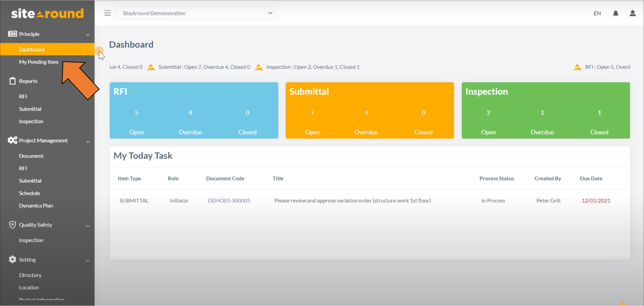Click the Reports clipboard icon
This screenshot has height=306, width=644.
[13, 81]
